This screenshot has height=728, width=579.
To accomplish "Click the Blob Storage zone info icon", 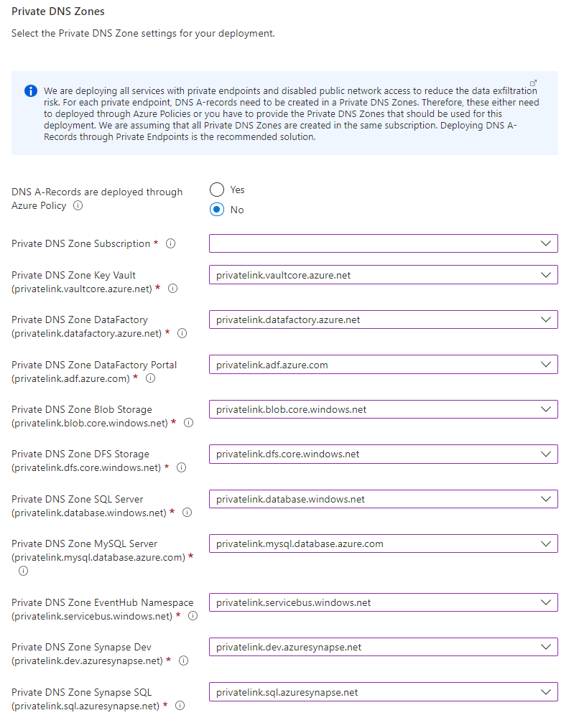I will pos(188,423).
